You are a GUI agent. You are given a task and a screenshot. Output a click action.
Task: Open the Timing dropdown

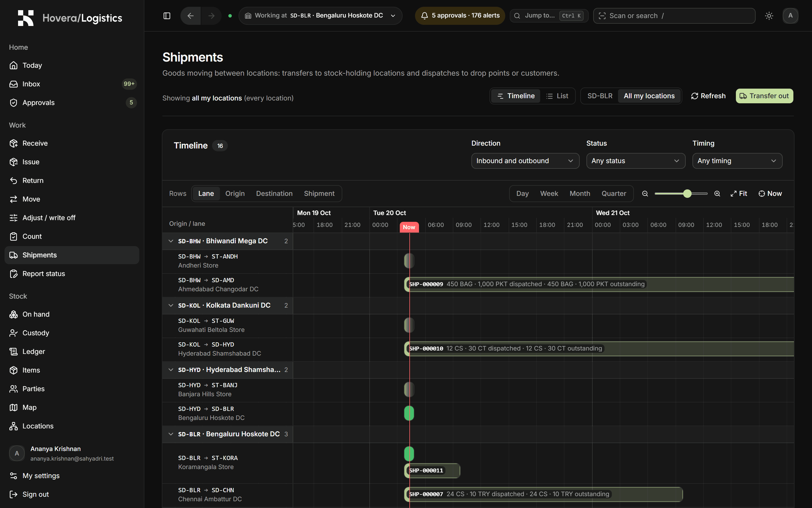pos(737,161)
